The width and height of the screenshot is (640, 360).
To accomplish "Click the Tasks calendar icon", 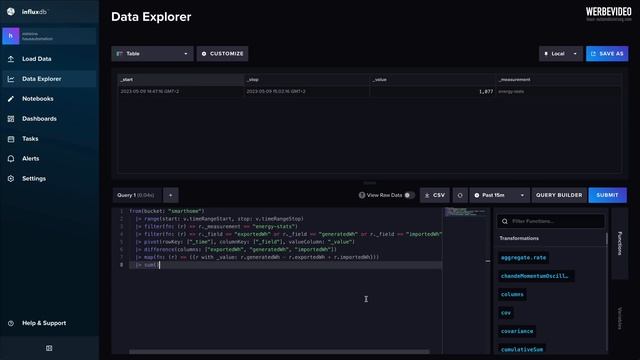I will (11, 139).
